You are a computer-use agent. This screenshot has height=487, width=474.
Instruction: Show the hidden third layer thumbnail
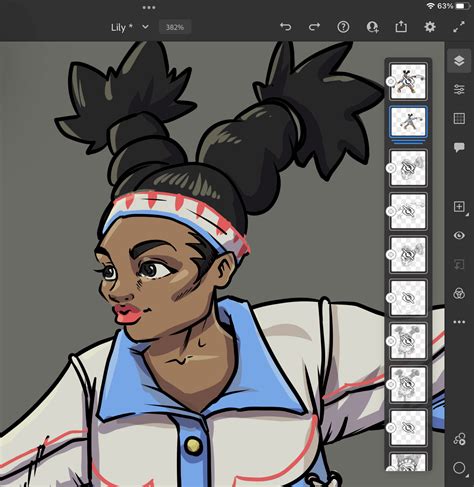(x=408, y=168)
